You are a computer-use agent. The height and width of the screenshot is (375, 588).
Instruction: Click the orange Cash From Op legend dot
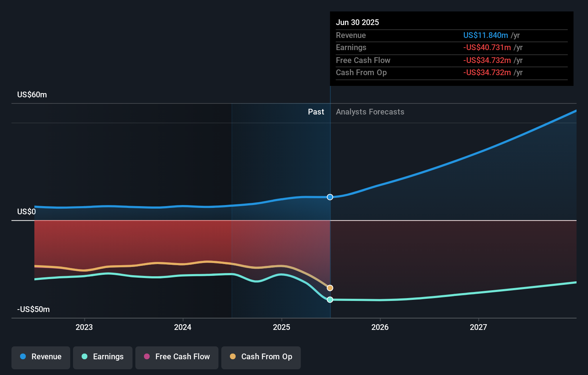pos(232,357)
